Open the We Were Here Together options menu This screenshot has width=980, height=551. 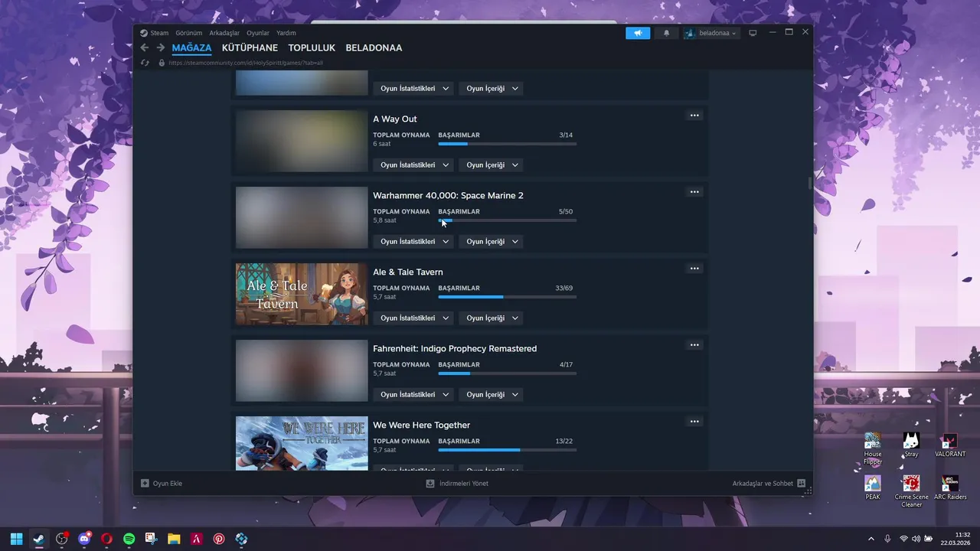(694, 422)
